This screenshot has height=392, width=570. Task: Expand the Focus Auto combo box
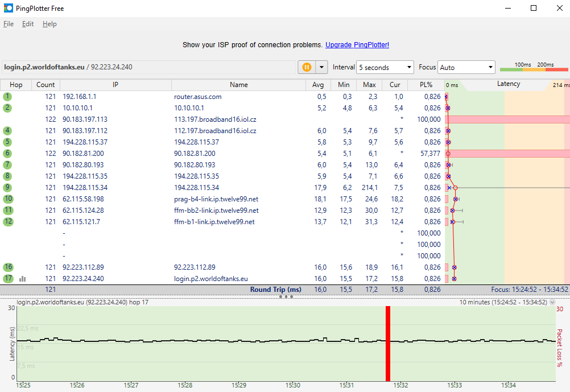click(466, 67)
